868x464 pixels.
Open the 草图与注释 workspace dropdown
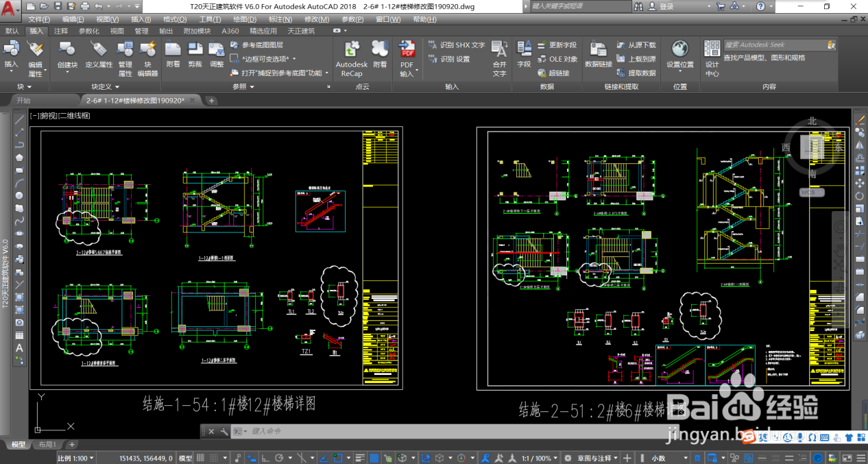[x=598, y=458]
